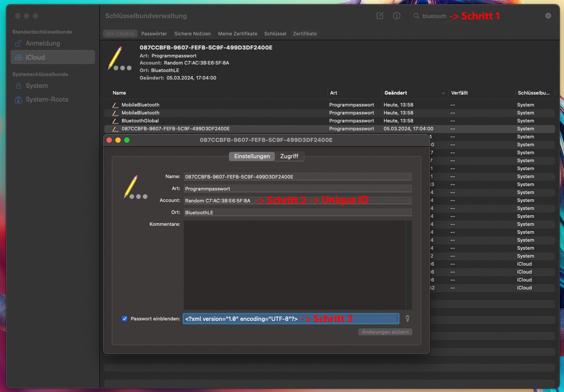
Task: Select Alle Objekte filter
Action: coord(120,34)
